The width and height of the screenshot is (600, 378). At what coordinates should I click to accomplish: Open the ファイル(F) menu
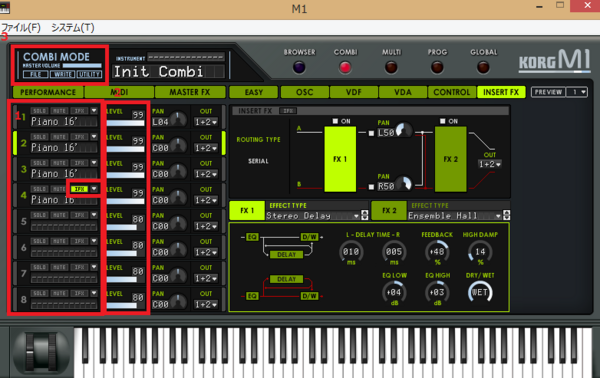21,28
